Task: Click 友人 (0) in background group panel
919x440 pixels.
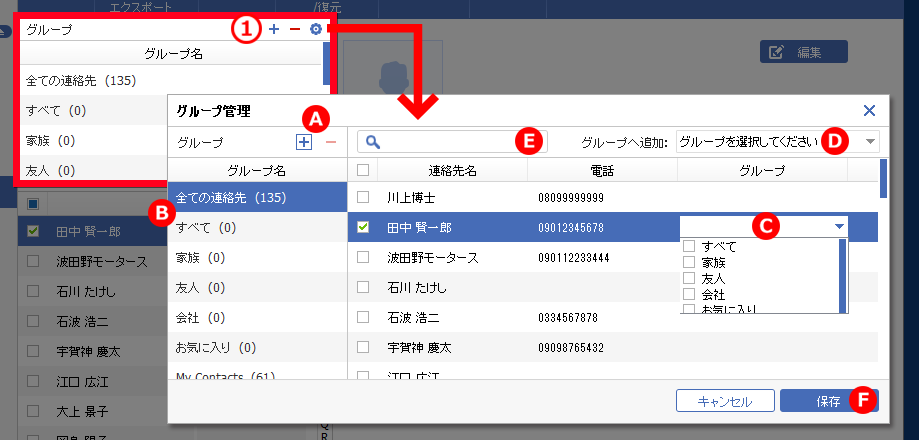Action: click(51, 170)
